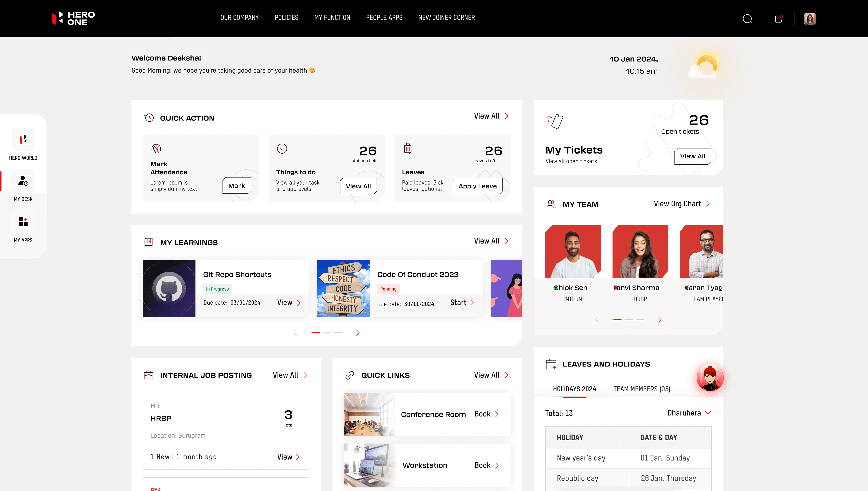This screenshot has height=491, width=868.
Task: Select second My Learnings carousel indicator
Action: [x=326, y=333]
